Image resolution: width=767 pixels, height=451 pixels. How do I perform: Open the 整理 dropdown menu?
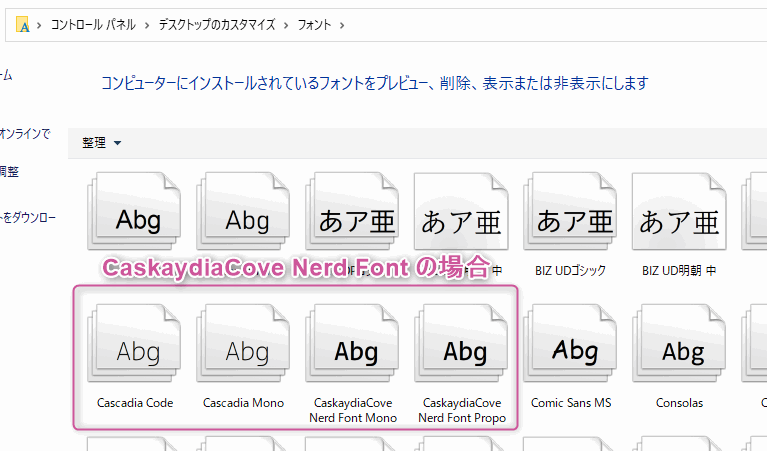(x=101, y=143)
